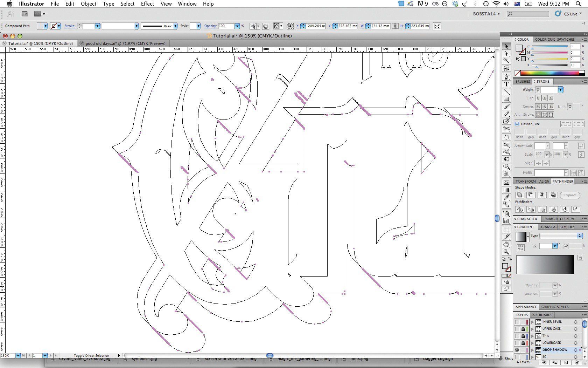Viewport: 588px width, 368px height.
Task: Select the Pencil tool
Action: [x=506, y=114]
